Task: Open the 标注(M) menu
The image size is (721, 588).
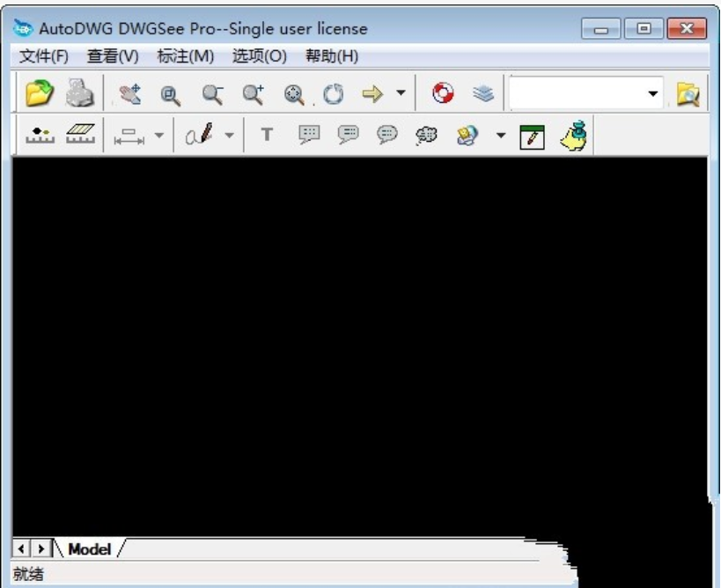Action: [x=185, y=56]
